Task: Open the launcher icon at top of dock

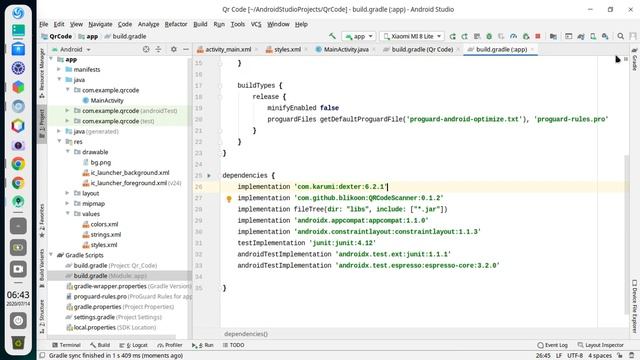Action: coord(18,13)
